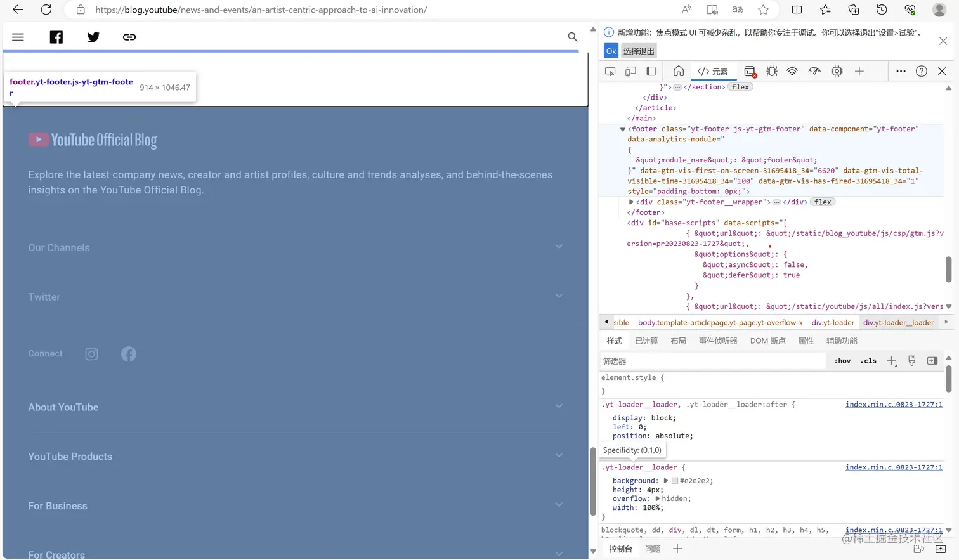The height and width of the screenshot is (560, 959).
Task: Open the 布局 layout tab
Action: click(x=678, y=341)
